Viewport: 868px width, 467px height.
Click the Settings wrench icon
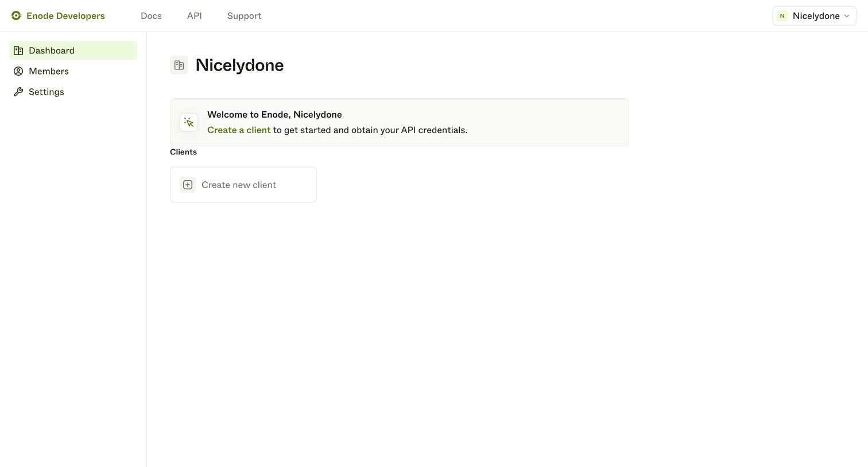18,92
